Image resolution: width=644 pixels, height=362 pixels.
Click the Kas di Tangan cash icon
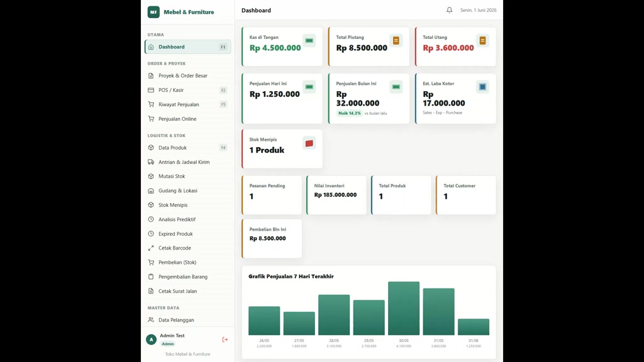coord(309,41)
